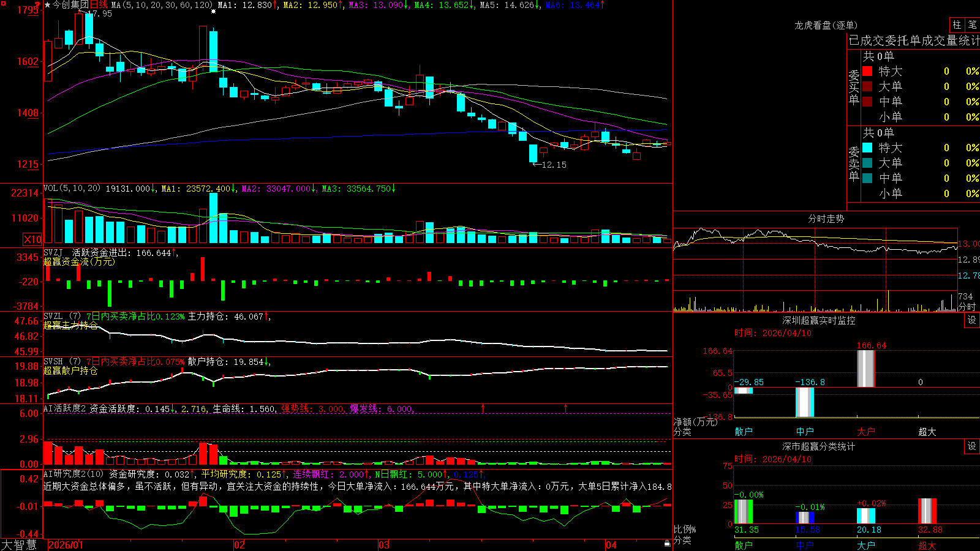Click the 爆发线: 6.000 label

pyautogui.click(x=381, y=408)
